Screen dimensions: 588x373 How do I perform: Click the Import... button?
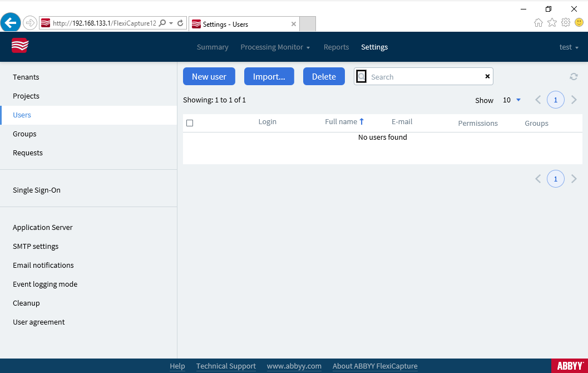tap(269, 77)
